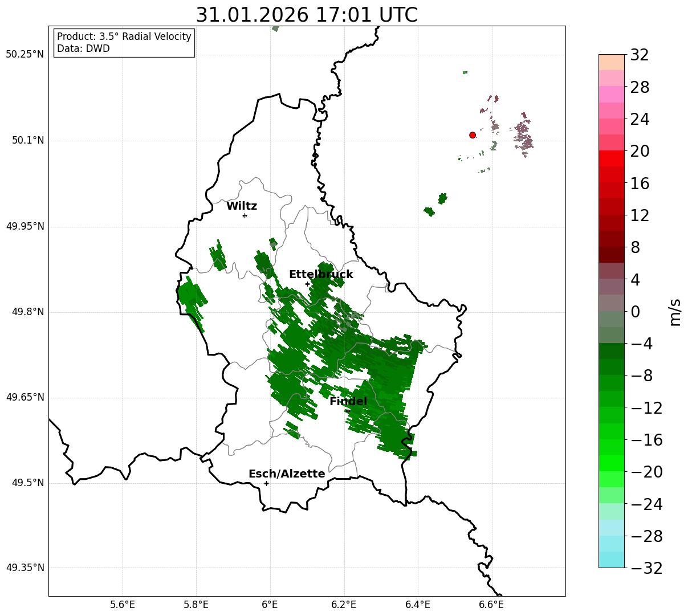The width and height of the screenshot is (688, 616).
Task: Click the 50.25°N latitude tick label
Action: click(x=25, y=55)
